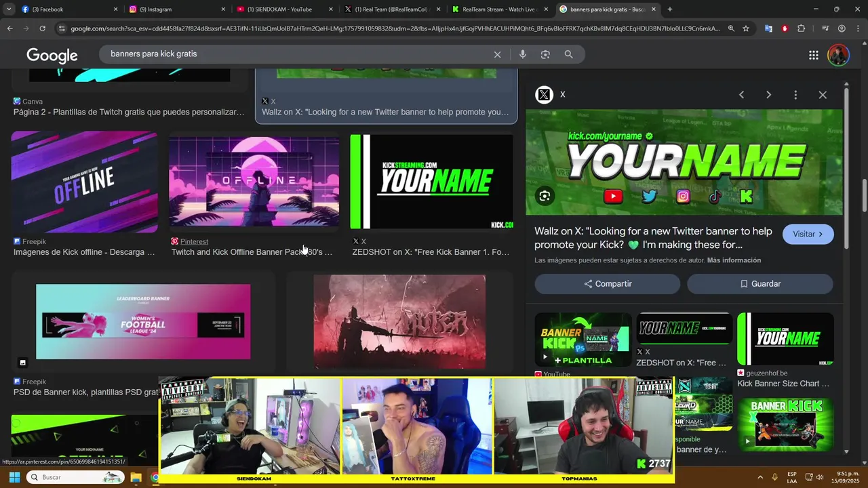The image size is (868, 488).
Task: Reload the page with the refresh icon
Action: click(x=42, y=28)
